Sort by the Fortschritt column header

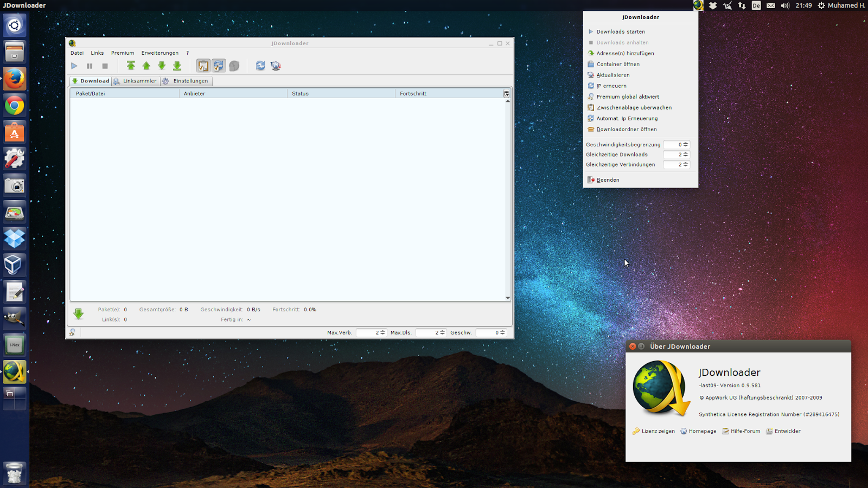[x=449, y=94]
